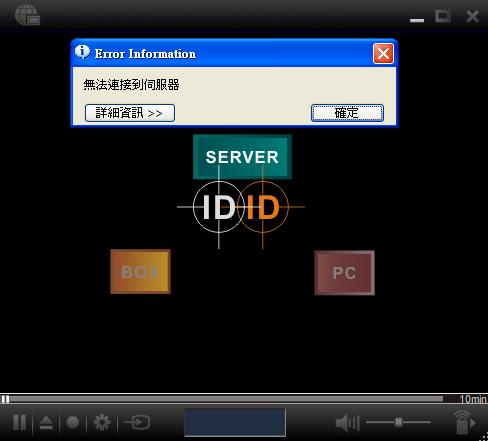This screenshot has width=488, height=441.
Task: Click the SERVER box
Action: tap(242, 157)
